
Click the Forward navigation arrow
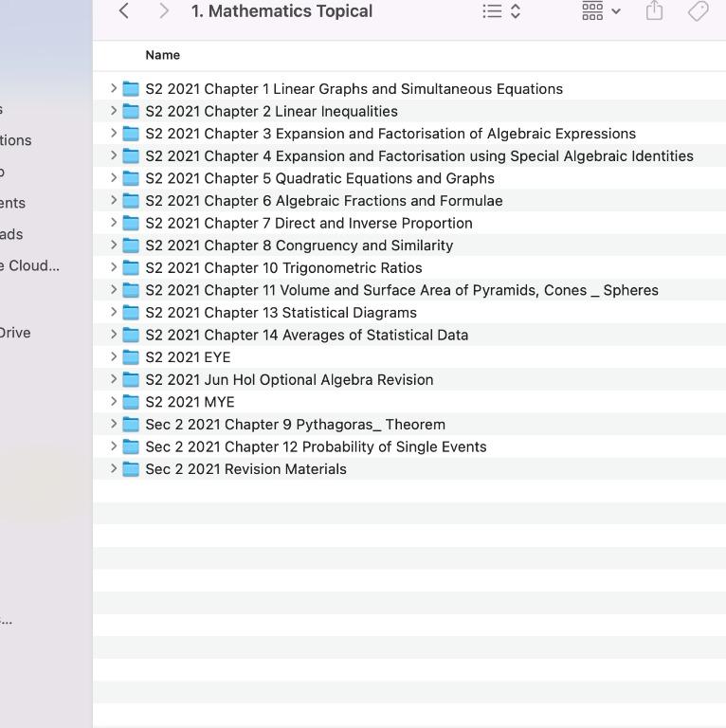pyautogui.click(x=164, y=11)
